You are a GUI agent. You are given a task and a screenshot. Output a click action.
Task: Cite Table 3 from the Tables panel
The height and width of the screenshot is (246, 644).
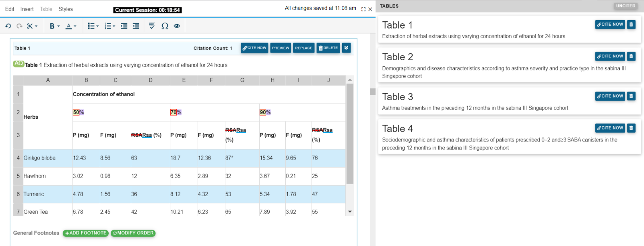610,96
